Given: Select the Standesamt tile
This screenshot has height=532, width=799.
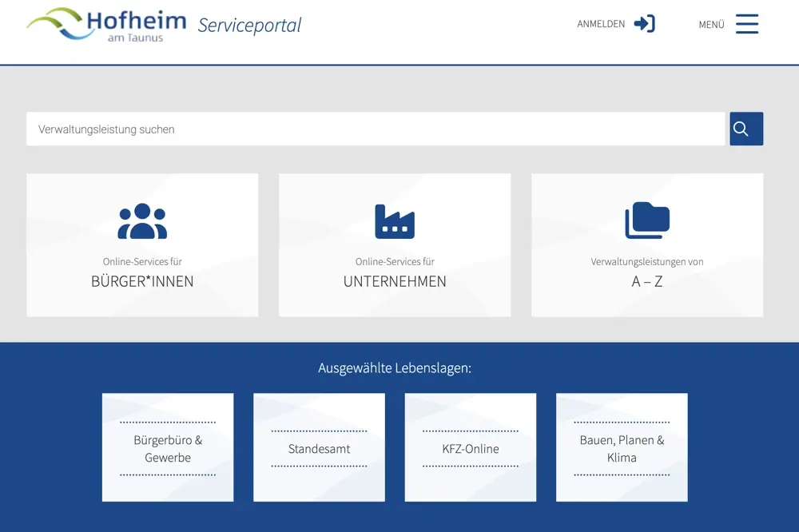Looking at the screenshot, I should 319,447.
